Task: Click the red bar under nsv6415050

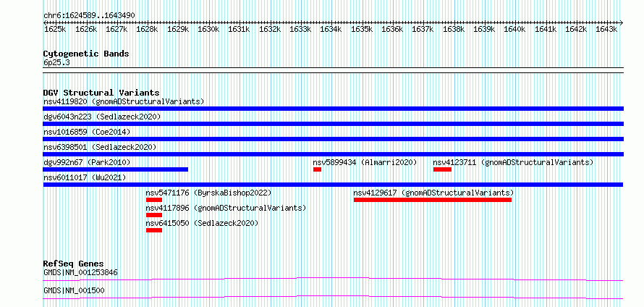Action: click(x=154, y=230)
